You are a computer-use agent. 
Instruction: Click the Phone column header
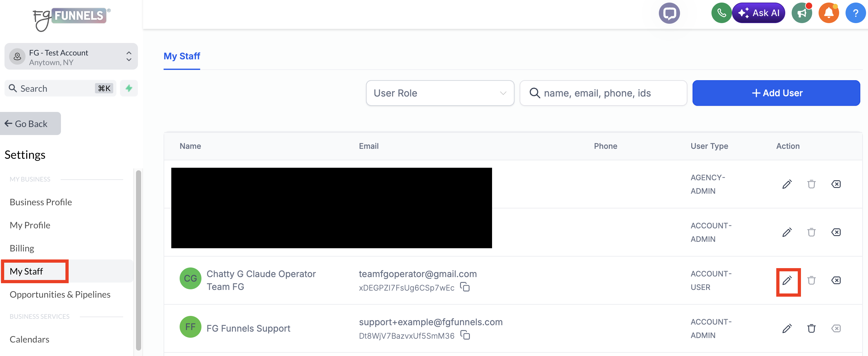606,146
